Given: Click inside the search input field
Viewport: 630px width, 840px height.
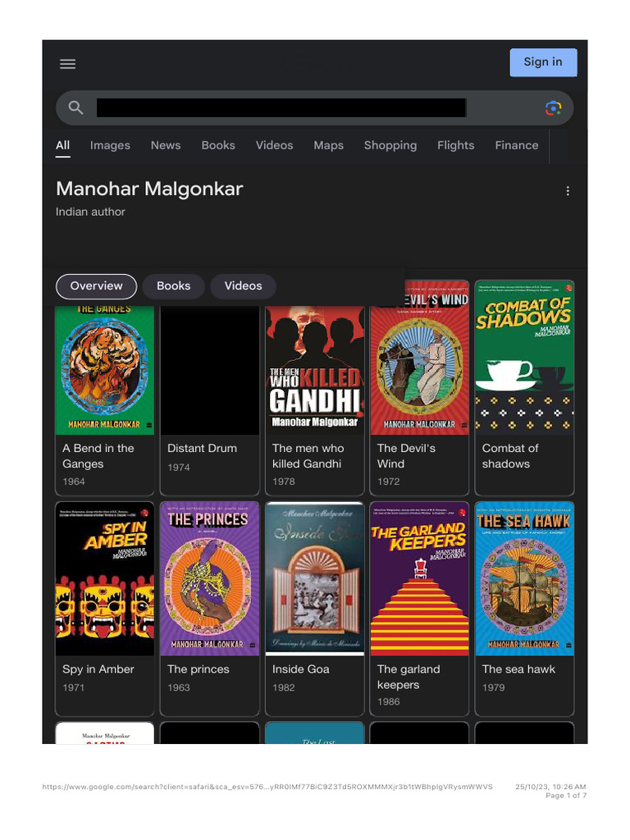Looking at the screenshot, I should tap(281, 107).
